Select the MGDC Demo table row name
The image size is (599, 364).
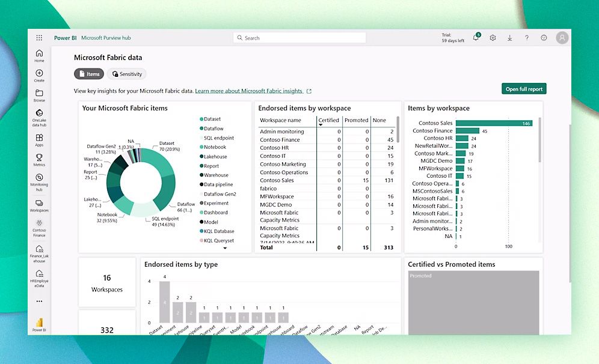pyautogui.click(x=276, y=204)
